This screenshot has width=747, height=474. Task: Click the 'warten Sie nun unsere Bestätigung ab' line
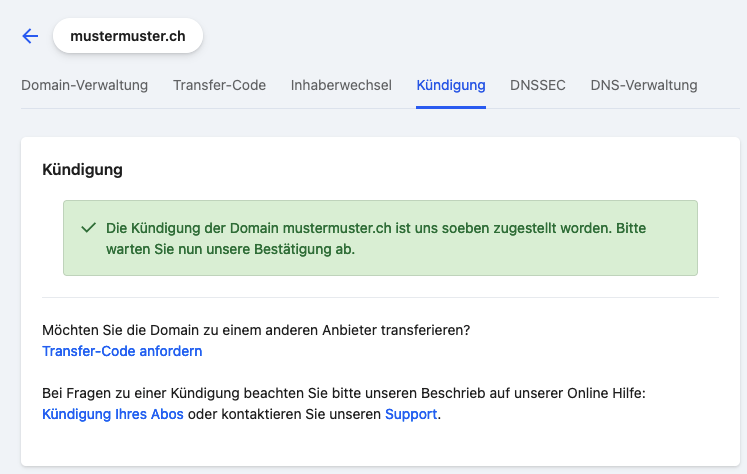click(230, 249)
